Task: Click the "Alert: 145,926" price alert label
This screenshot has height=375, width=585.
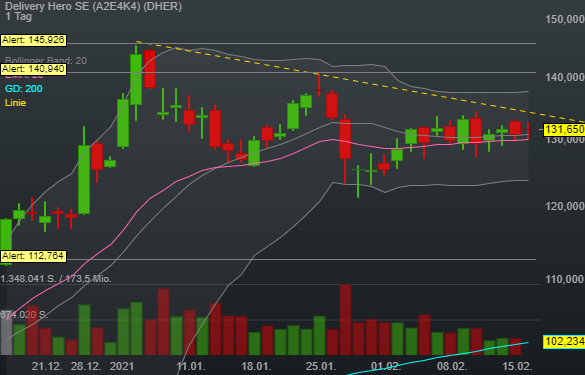Action: tap(34, 40)
